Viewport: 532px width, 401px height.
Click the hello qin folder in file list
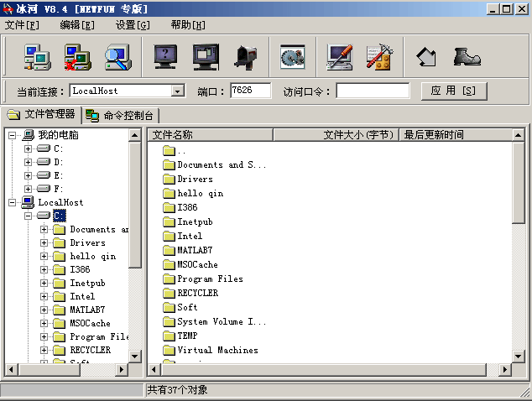pyautogui.click(x=193, y=194)
